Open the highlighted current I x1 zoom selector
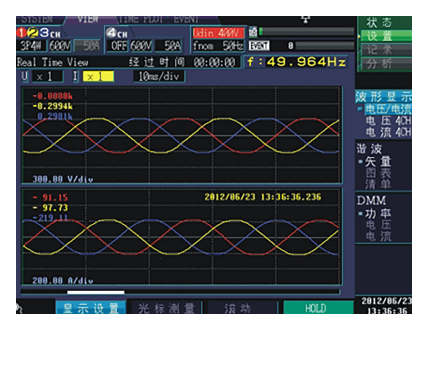This screenshot has width=428, height=390. (98, 77)
